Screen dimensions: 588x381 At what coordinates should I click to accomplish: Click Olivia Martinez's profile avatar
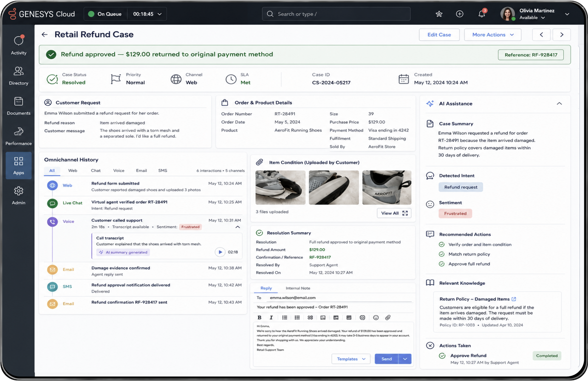pyautogui.click(x=507, y=14)
